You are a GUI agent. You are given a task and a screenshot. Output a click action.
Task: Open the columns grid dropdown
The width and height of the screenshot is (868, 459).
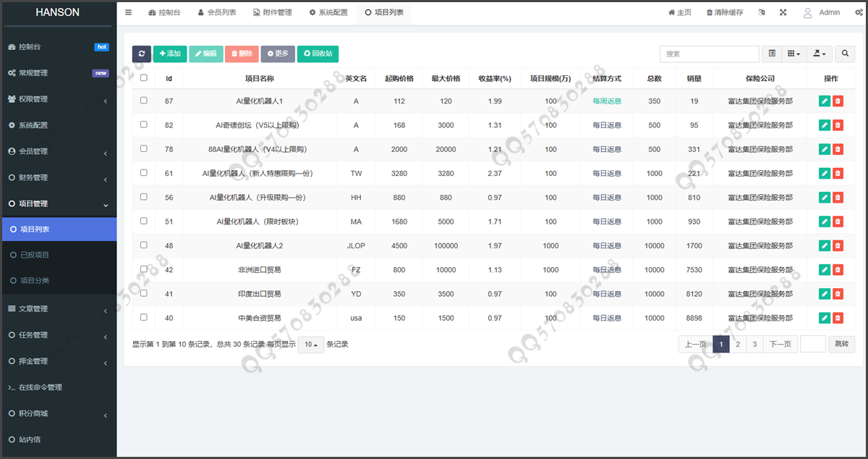[794, 54]
